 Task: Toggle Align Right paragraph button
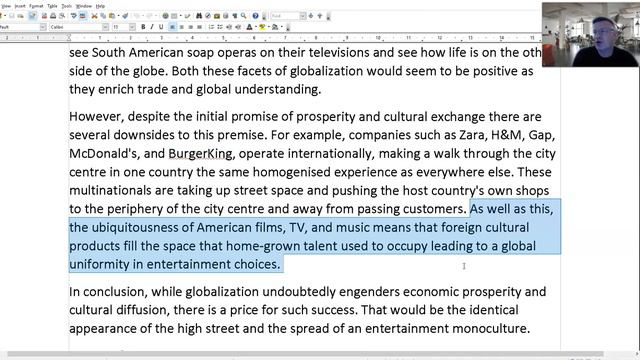pos(191,27)
